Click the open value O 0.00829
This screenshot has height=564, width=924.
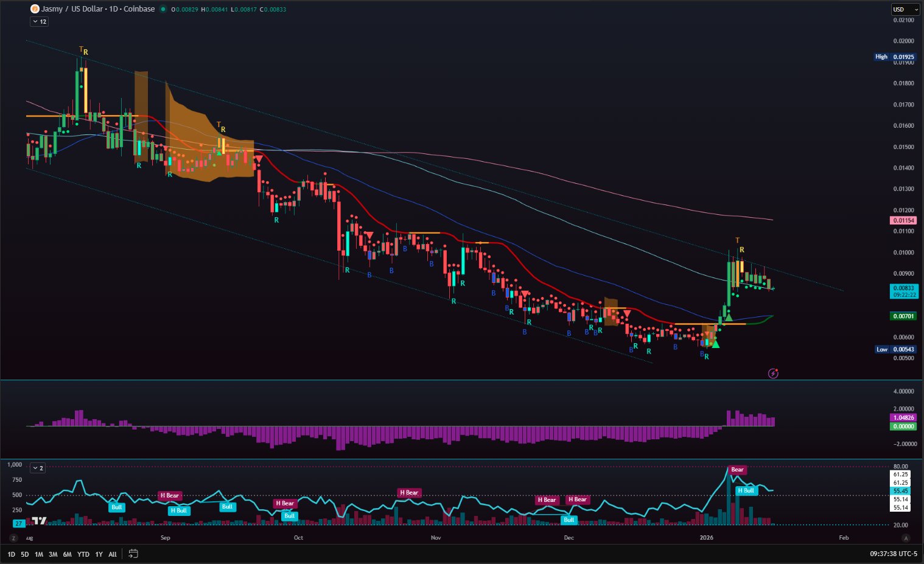(x=184, y=10)
